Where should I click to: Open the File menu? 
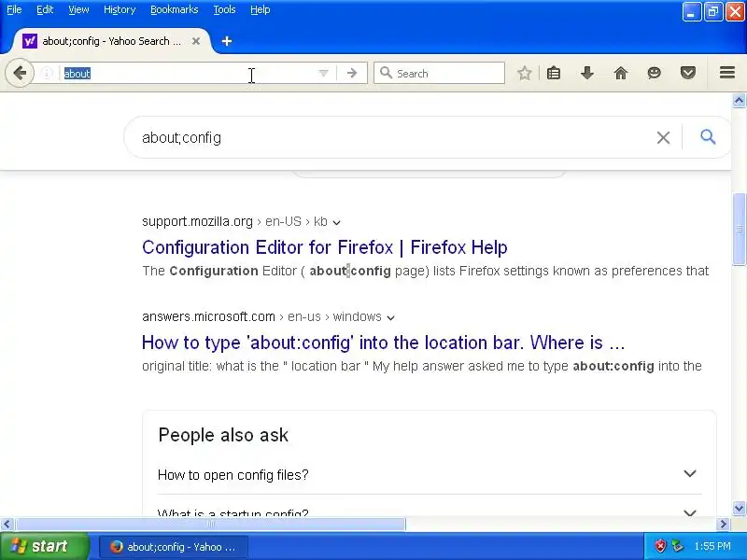point(14,9)
